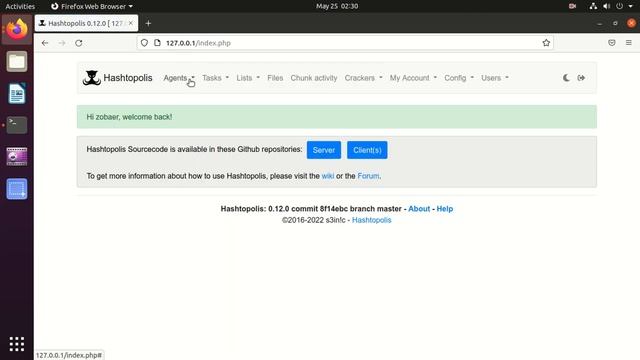
Task: Click the Hashtopolis logo icon
Action: point(91,78)
